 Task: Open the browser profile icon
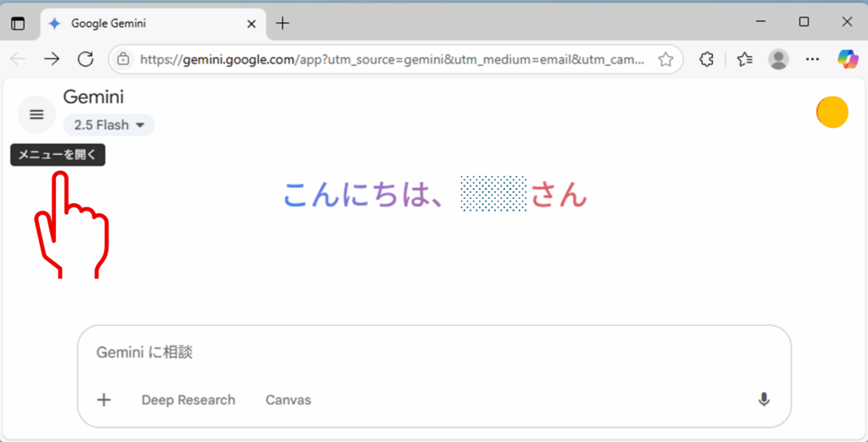point(779,59)
